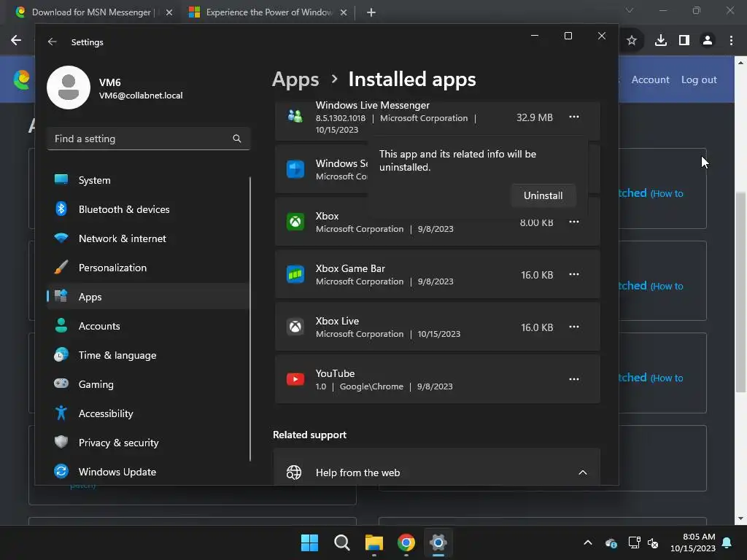Bookmark this page with the star icon
The height and width of the screenshot is (560, 747).
(632, 41)
